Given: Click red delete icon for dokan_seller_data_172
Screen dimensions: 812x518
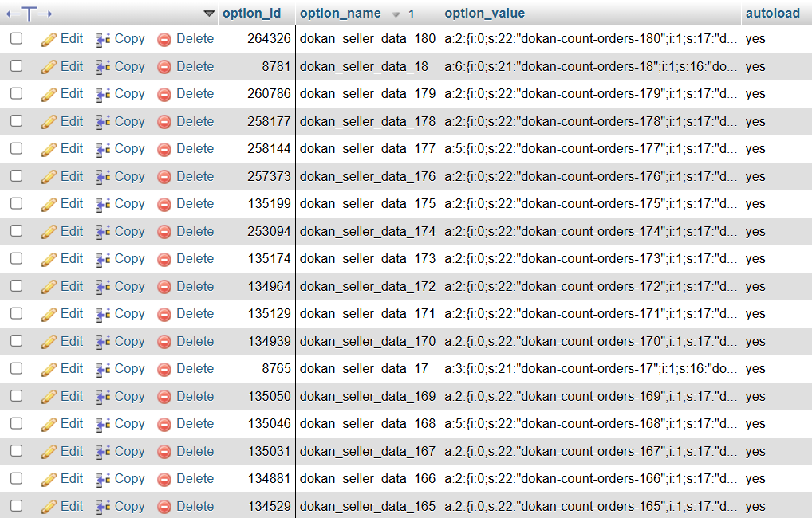Looking at the screenshot, I should click(164, 287).
